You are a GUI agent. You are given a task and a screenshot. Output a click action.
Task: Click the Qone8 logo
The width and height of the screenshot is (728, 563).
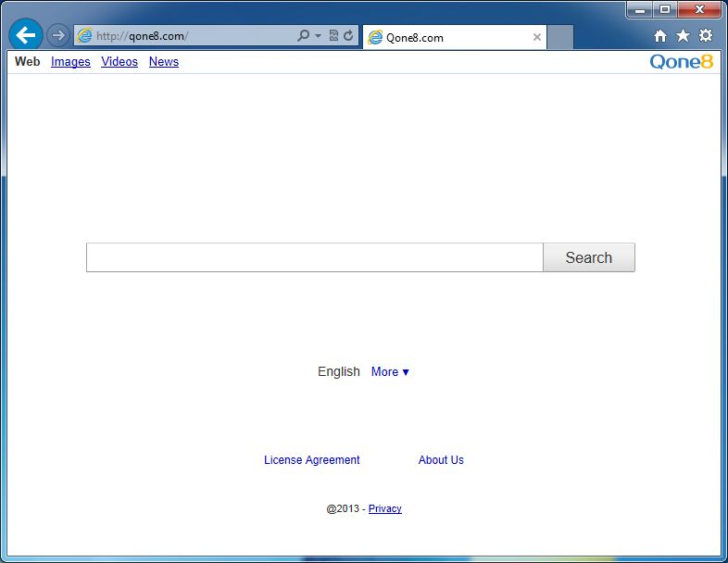(681, 62)
